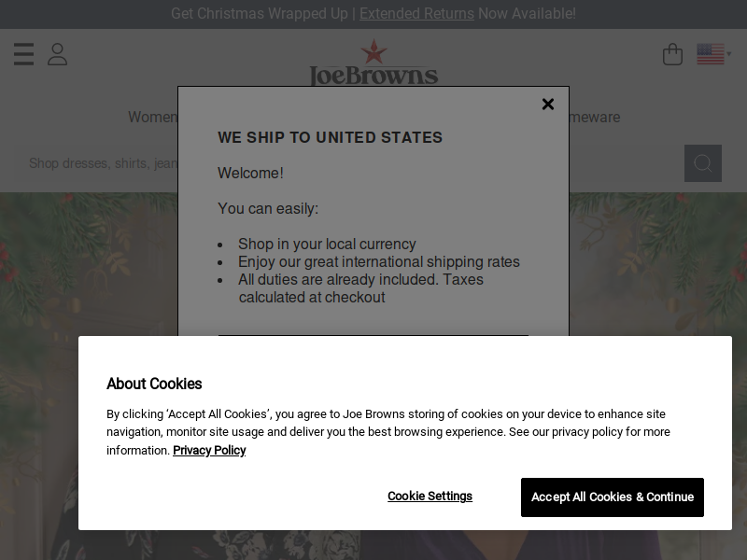Screen dimensions: 747x560
Task: Open the Privacy Policy link
Action: 209,450
